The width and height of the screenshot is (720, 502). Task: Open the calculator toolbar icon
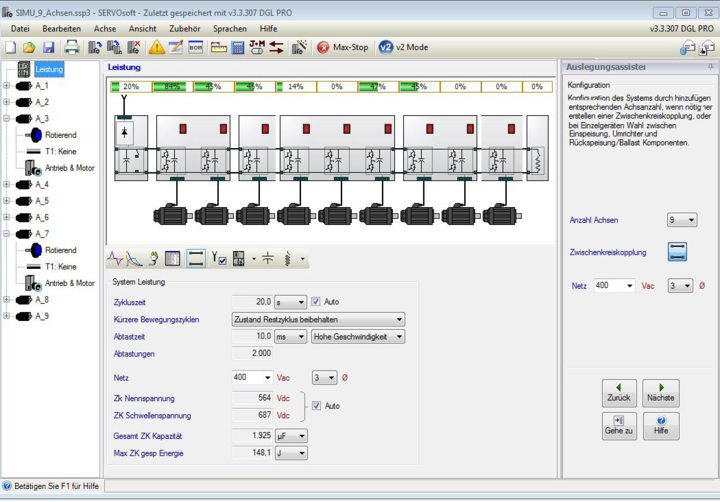coord(237,48)
